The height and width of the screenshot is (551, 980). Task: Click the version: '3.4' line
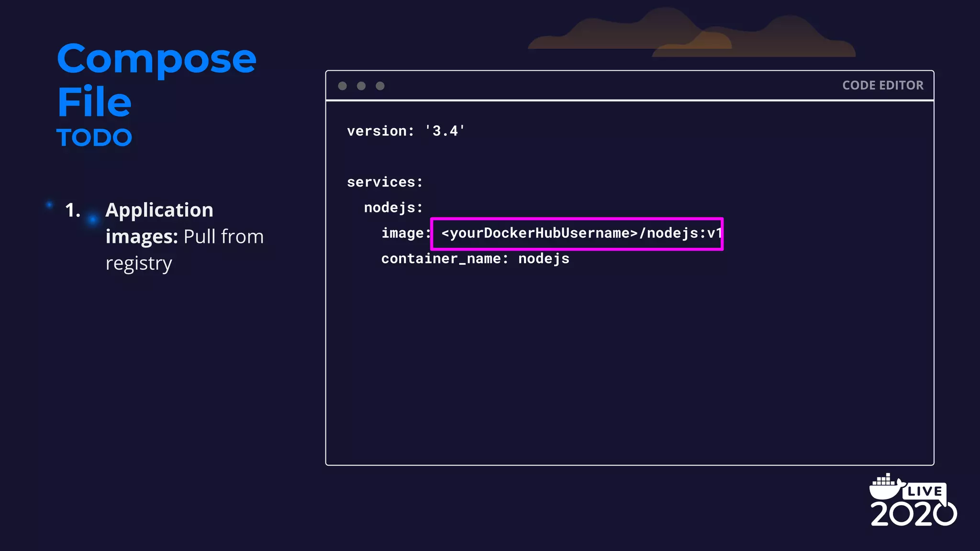point(406,131)
